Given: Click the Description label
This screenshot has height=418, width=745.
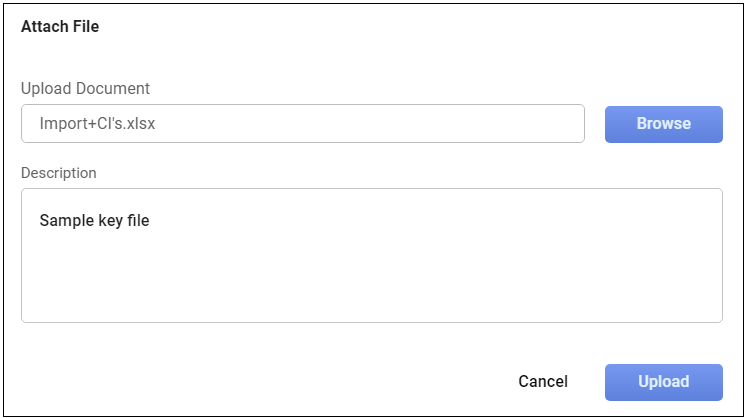Looking at the screenshot, I should [x=59, y=173].
